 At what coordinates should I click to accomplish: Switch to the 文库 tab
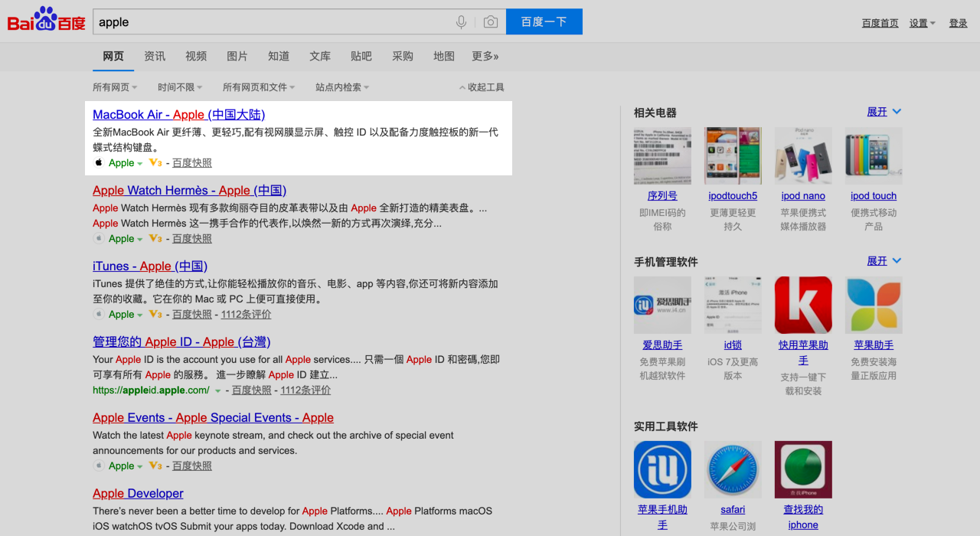(320, 56)
